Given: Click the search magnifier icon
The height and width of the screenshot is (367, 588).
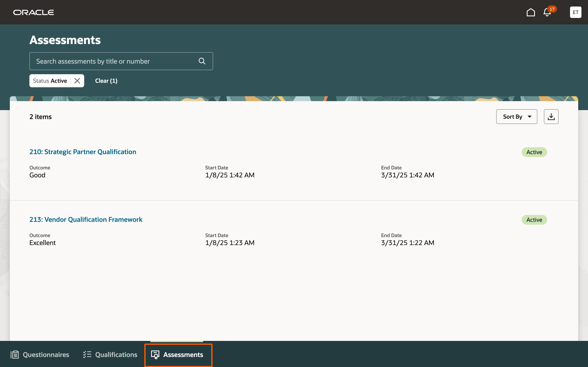Looking at the screenshot, I should point(202,61).
